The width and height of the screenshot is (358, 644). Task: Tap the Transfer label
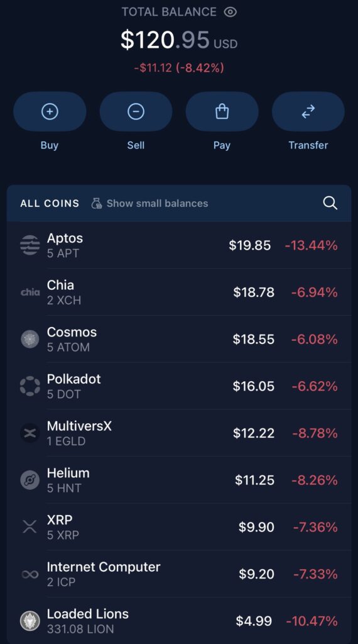[308, 145]
